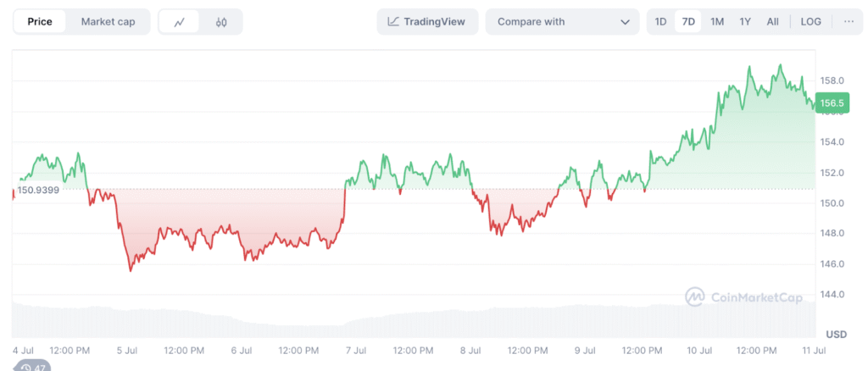Click the 10 Jul date marker
This screenshot has width=868, height=371.
(699, 350)
